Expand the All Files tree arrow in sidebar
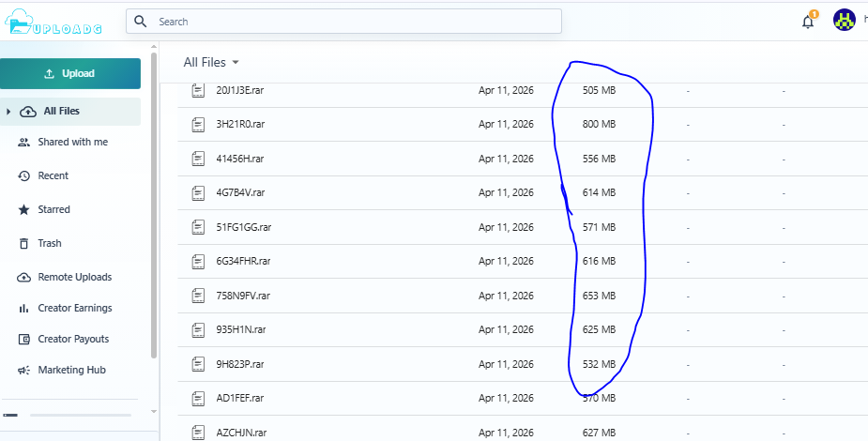868x441 pixels. [9, 112]
